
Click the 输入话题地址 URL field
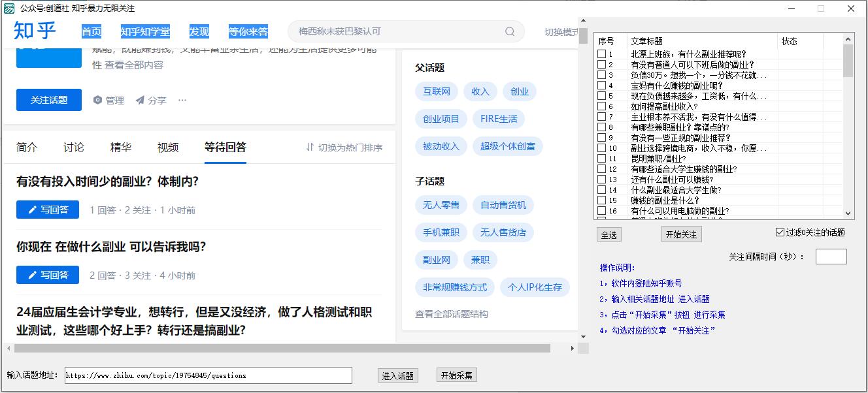click(x=209, y=375)
